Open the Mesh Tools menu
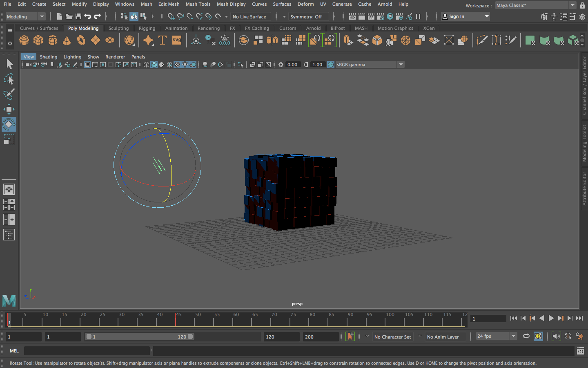588x368 pixels. point(198,4)
